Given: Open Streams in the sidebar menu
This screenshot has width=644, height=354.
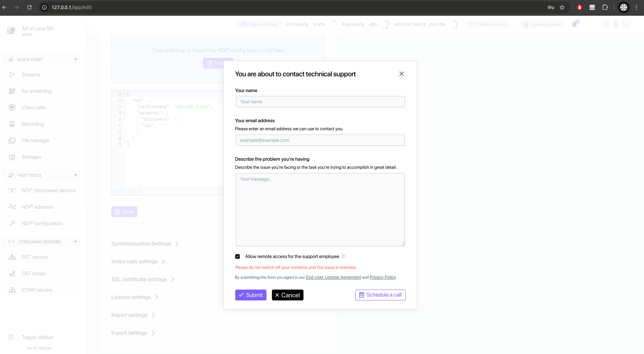Looking at the screenshot, I should (x=31, y=75).
